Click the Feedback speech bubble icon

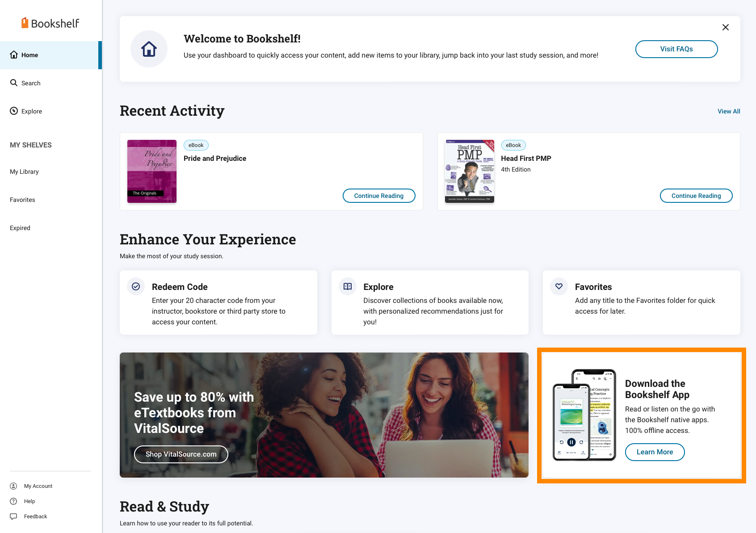coord(13,516)
